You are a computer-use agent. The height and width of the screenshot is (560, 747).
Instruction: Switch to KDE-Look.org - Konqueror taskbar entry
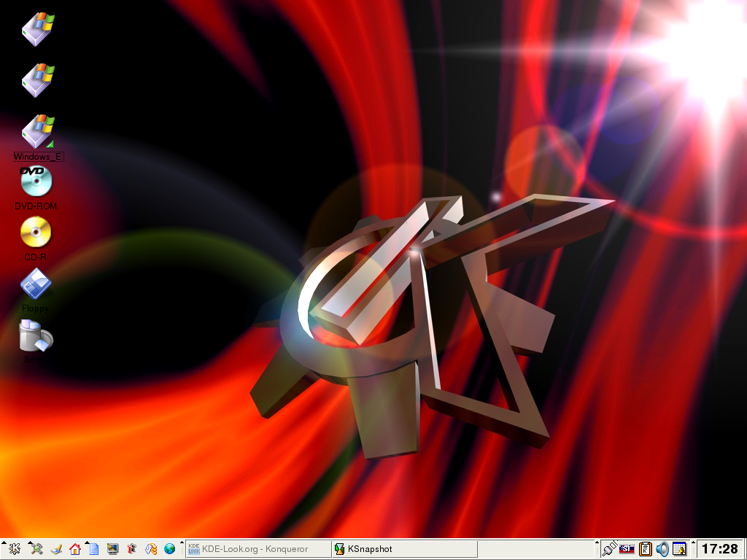tap(259, 549)
